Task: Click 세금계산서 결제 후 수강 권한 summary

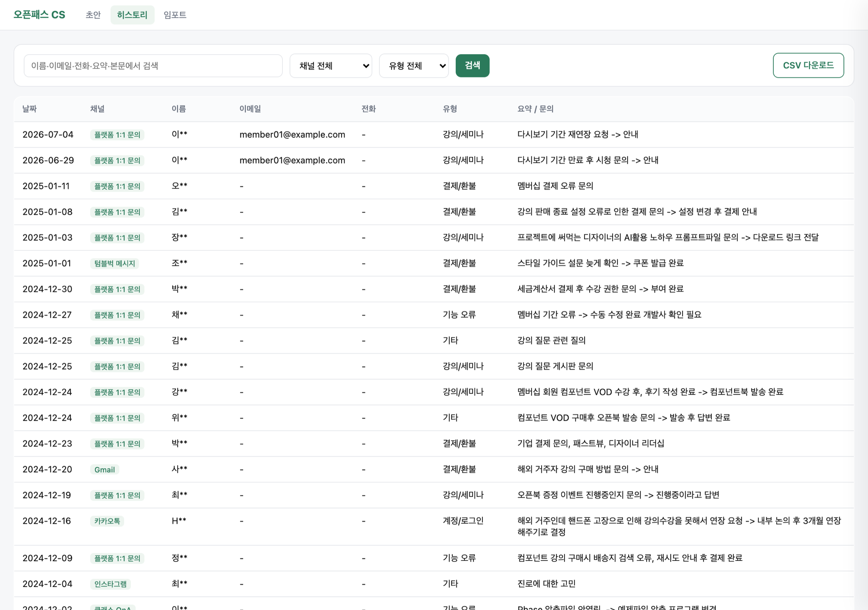Action: 600,289
